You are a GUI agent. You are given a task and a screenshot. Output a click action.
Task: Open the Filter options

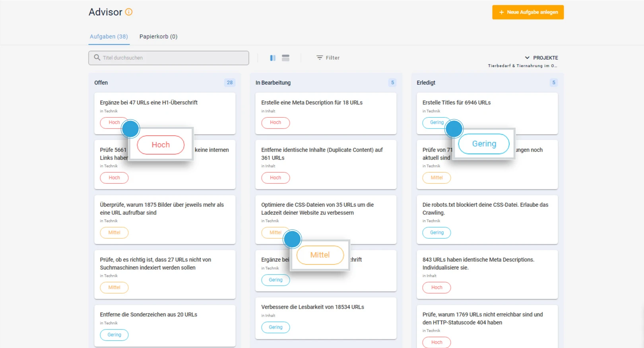click(x=328, y=58)
